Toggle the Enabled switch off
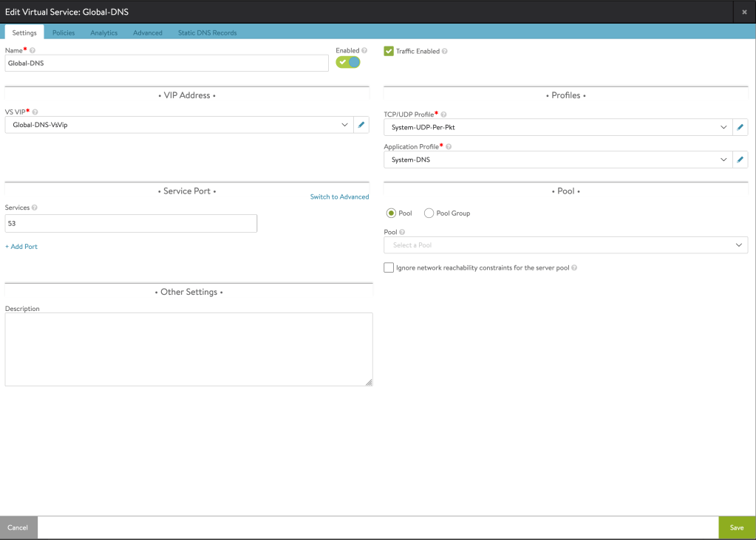756x540 pixels. click(348, 62)
